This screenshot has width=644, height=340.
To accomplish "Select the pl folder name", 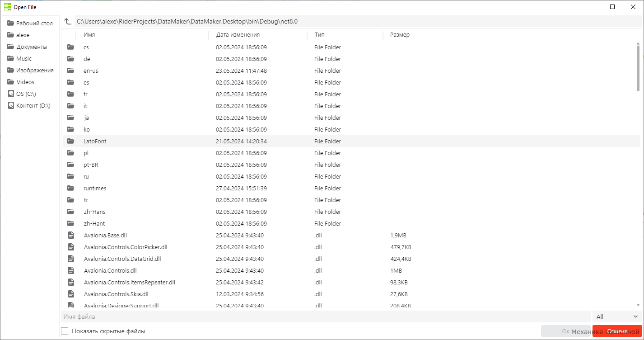I will 86,153.
